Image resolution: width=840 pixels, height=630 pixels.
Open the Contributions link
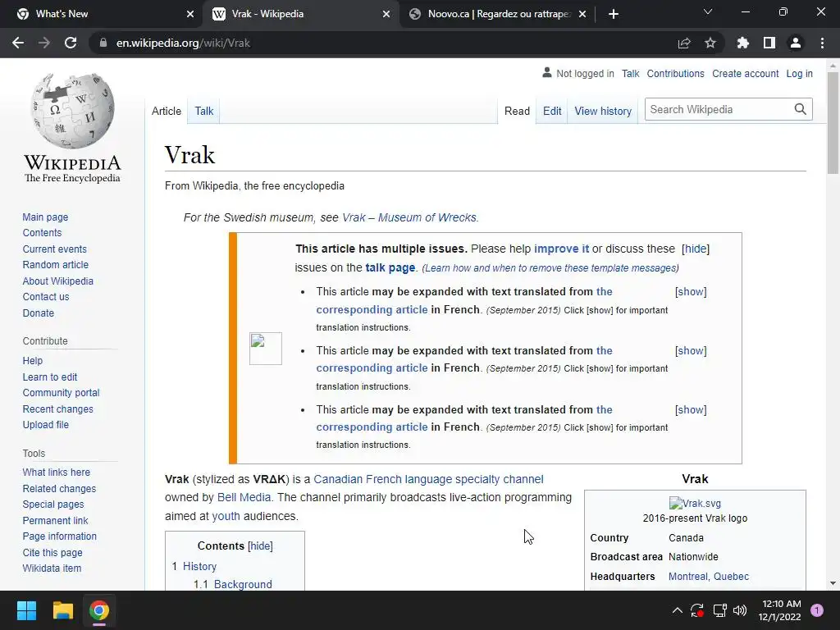(675, 73)
